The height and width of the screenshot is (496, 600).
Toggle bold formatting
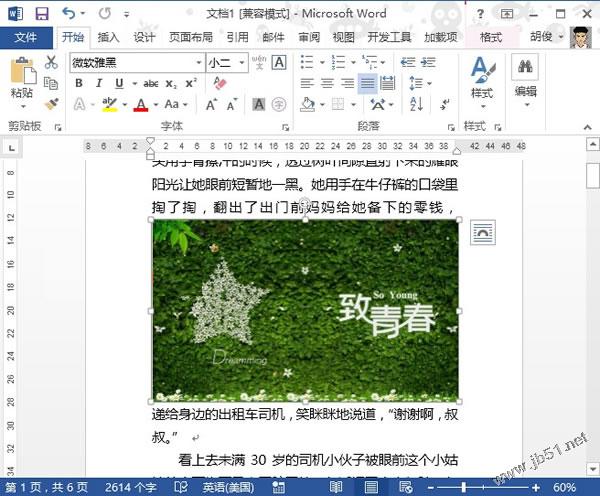79,83
